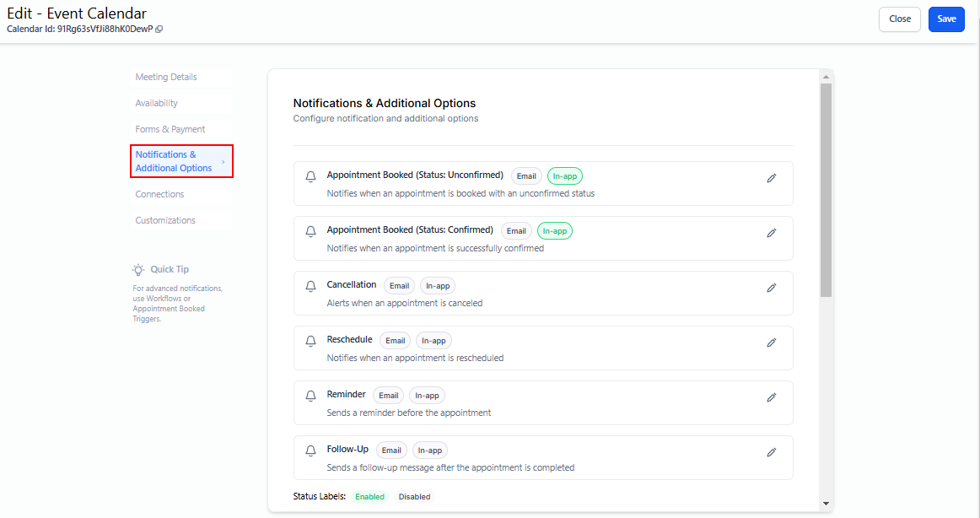Go to the Availability section
Screen dimensions: 980x518
pos(157,103)
